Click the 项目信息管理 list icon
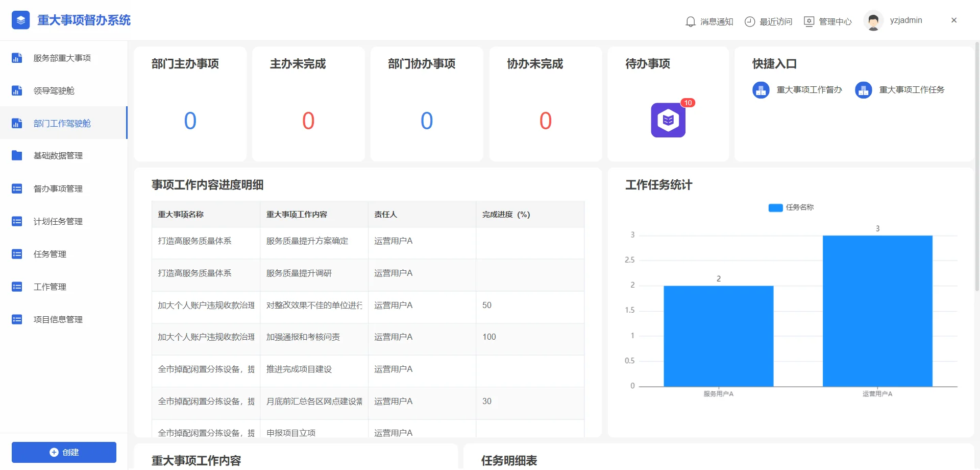The image size is (980, 470). click(17, 319)
